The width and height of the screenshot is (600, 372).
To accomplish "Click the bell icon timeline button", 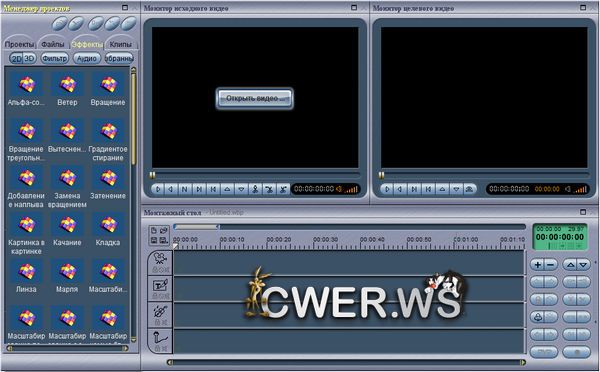I will [538, 317].
